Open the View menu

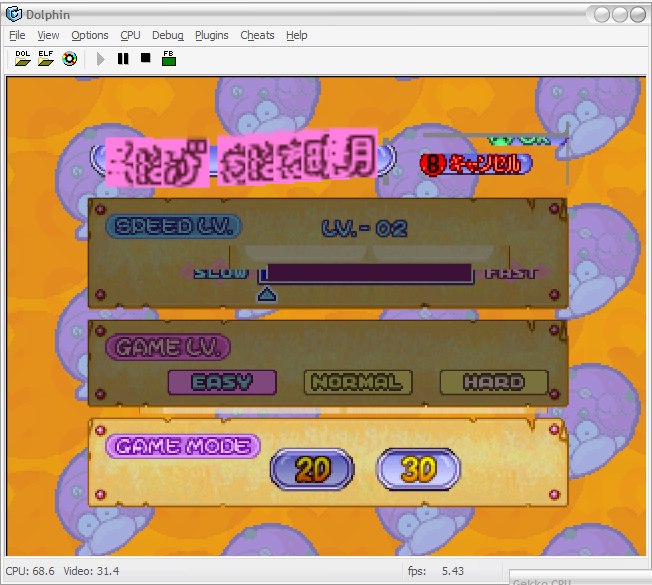pyautogui.click(x=48, y=35)
